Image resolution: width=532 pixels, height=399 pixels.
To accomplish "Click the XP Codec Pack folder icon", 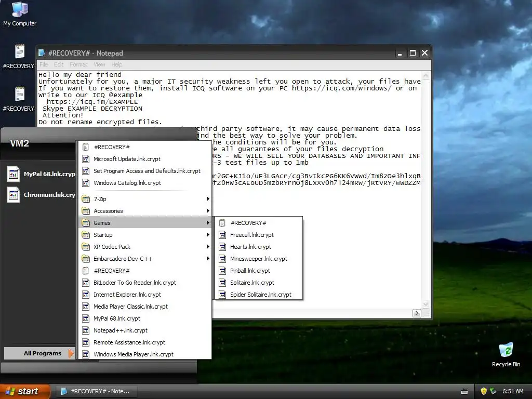I will point(86,247).
